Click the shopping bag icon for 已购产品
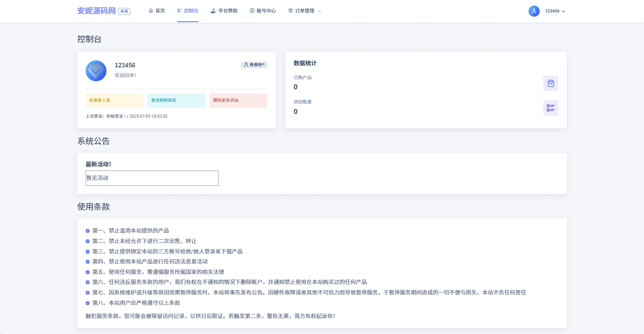This screenshot has height=334, width=644. [551, 83]
